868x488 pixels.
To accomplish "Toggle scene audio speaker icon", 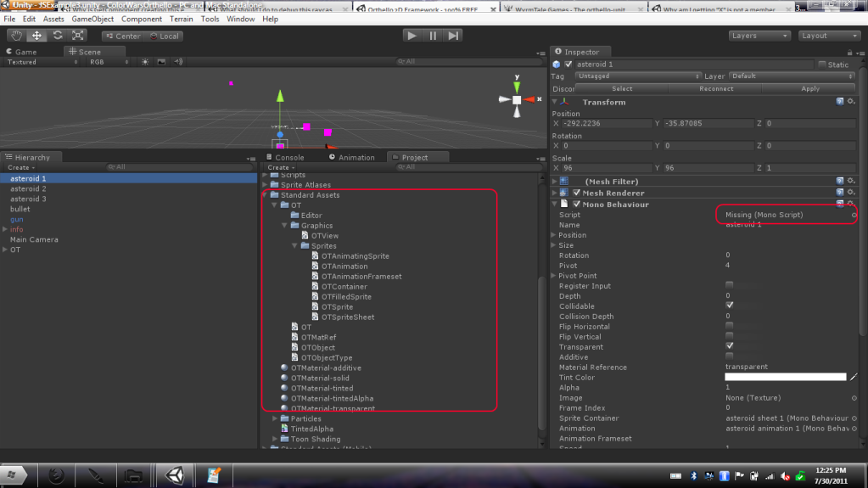I will pos(177,62).
